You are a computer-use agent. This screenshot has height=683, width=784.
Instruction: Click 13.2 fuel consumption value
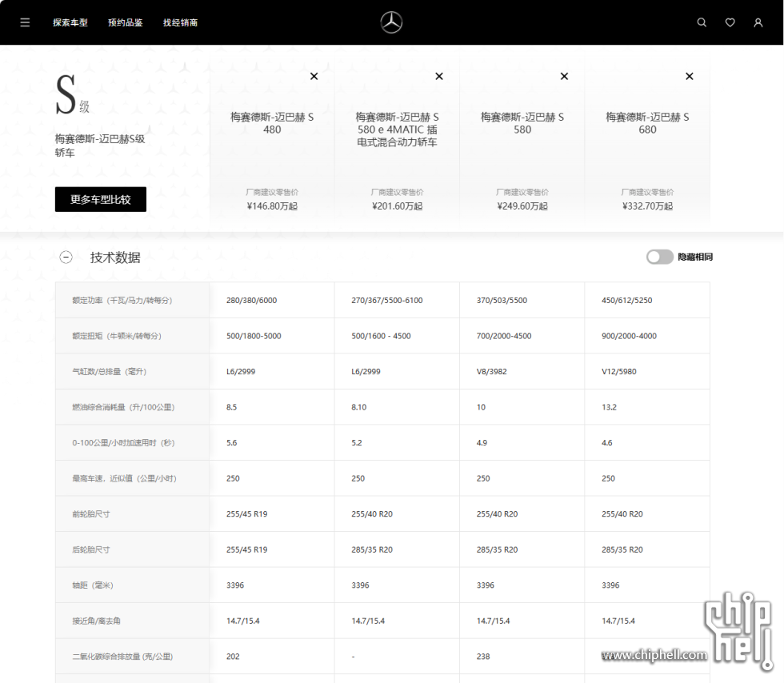coord(609,407)
